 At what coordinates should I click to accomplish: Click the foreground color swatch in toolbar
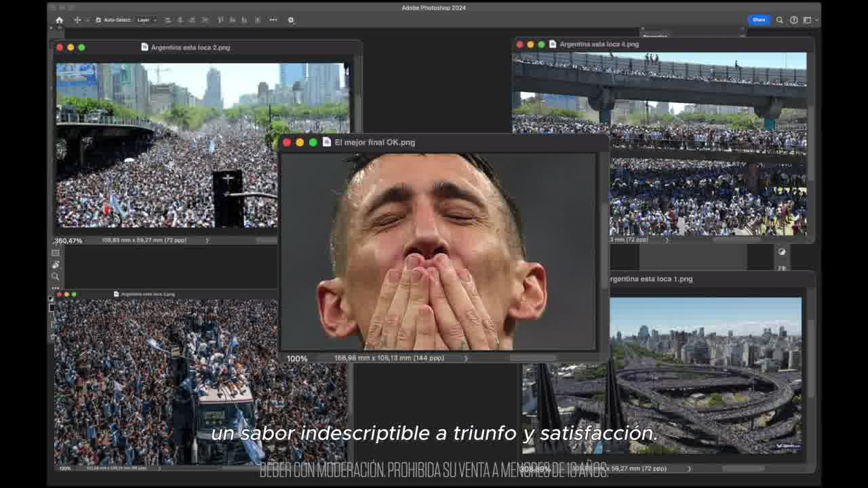[51, 308]
